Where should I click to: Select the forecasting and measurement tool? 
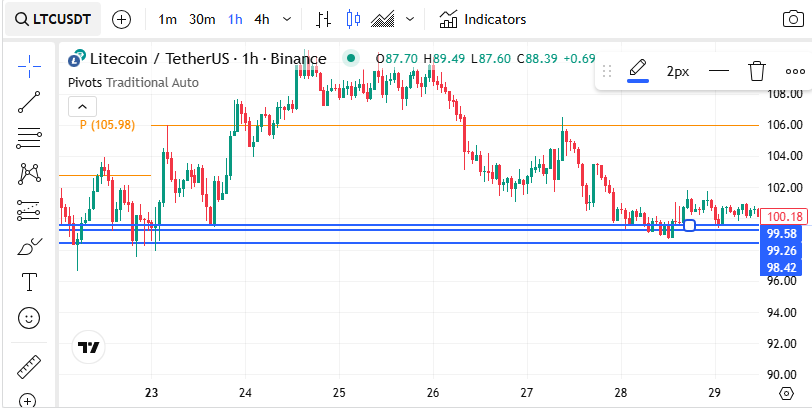[30, 210]
